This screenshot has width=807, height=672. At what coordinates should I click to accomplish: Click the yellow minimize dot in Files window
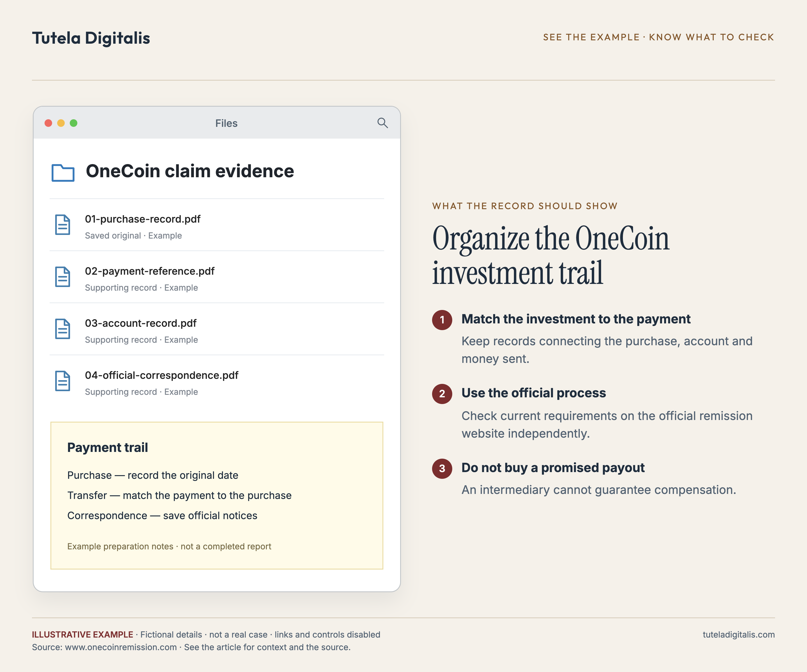pyautogui.click(x=61, y=123)
